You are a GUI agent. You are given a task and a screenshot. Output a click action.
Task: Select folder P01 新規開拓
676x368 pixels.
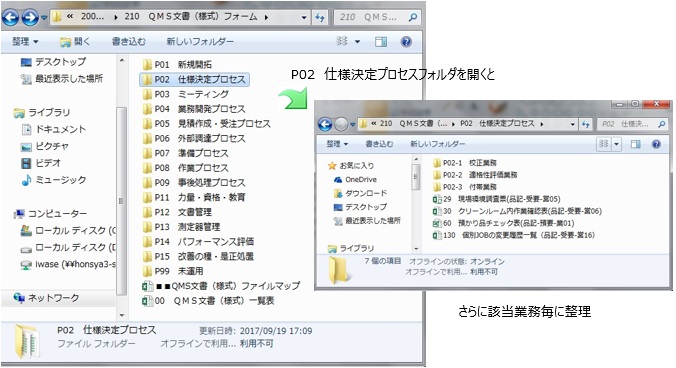click(177, 65)
